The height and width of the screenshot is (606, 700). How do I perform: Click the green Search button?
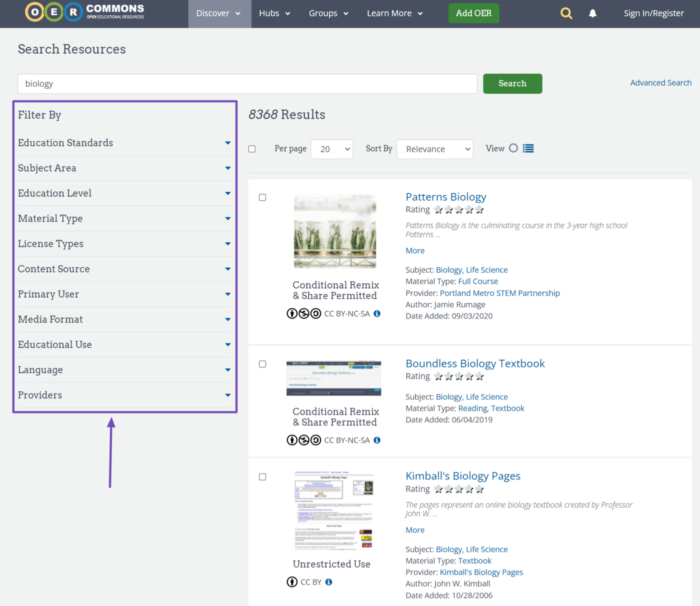pyautogui.click(x=512, y=83)
